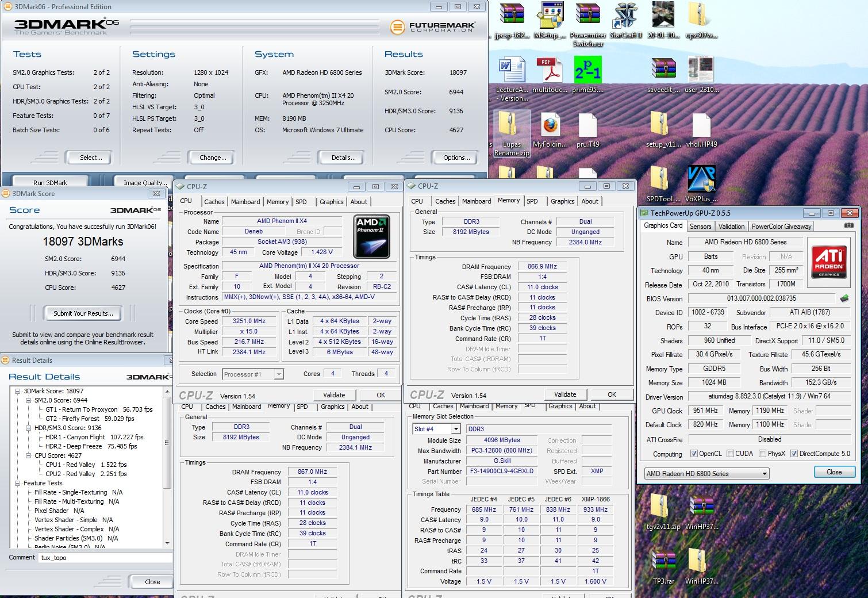Open the TP3.rar archive icon
This screenshot has width=868, height=598.
pos(663,567)
